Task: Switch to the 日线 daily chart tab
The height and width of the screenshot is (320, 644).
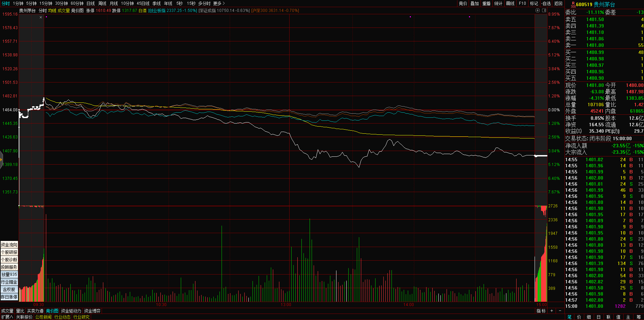Action: coord(91,3)
